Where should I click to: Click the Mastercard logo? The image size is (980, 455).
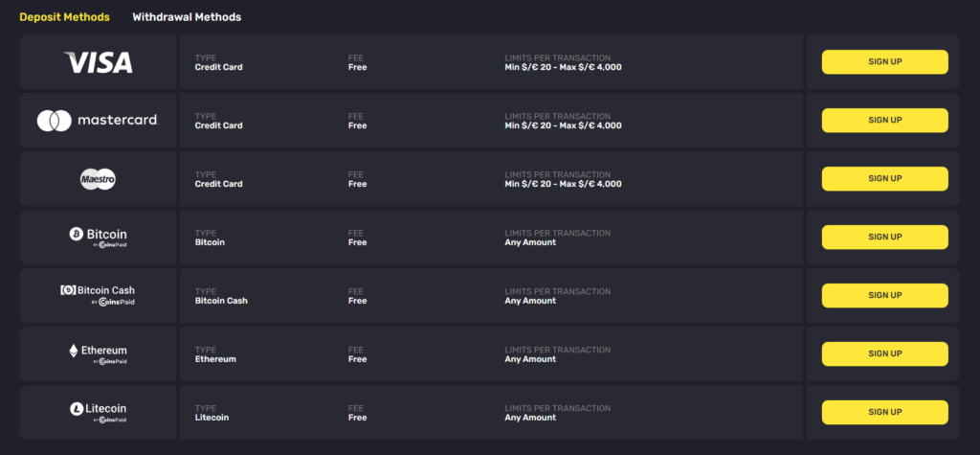(x=98, y=120)
